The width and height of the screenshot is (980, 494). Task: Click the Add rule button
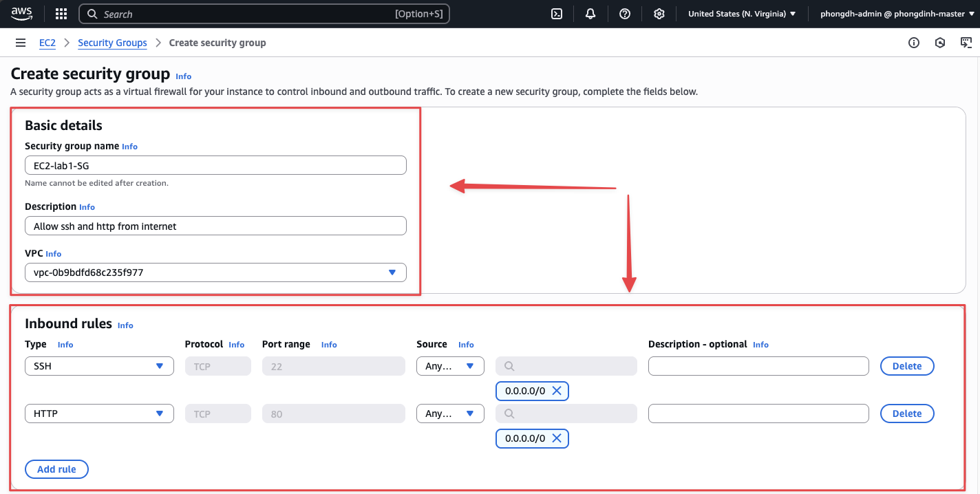[56, 469]
